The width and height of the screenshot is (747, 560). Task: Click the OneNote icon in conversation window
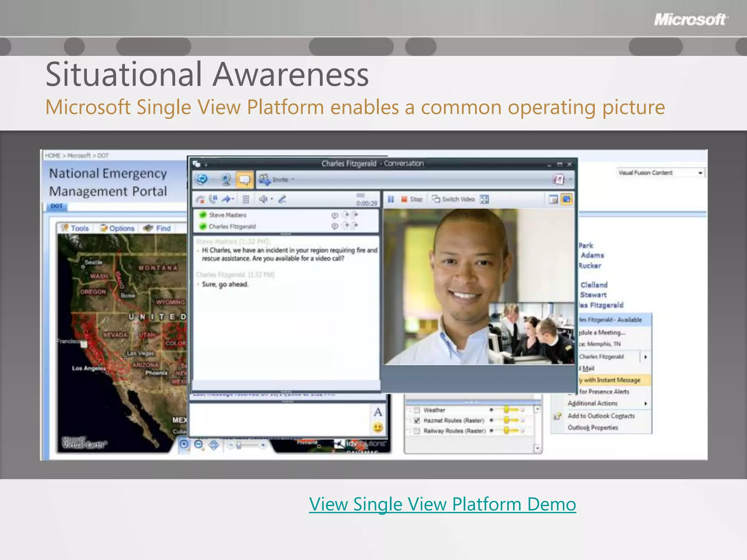click(558, 179)
